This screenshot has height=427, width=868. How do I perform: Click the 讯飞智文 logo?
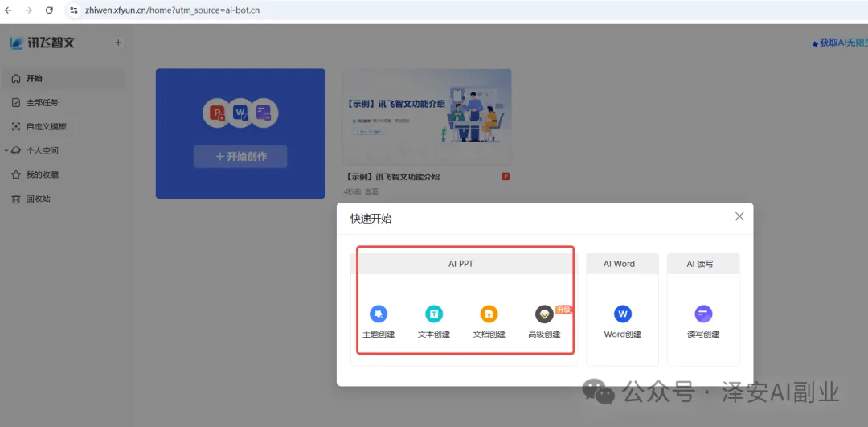[42, 43]
